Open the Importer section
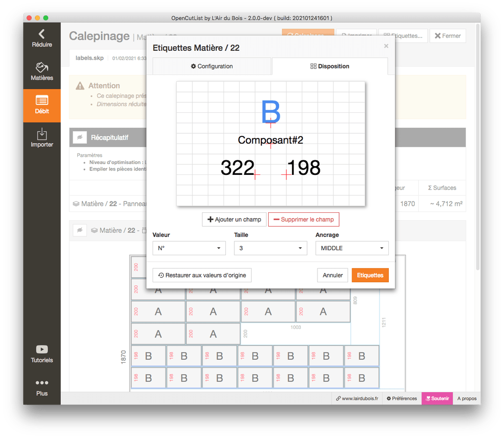Screen dimensions: 504x438 (x=42, y=139)
